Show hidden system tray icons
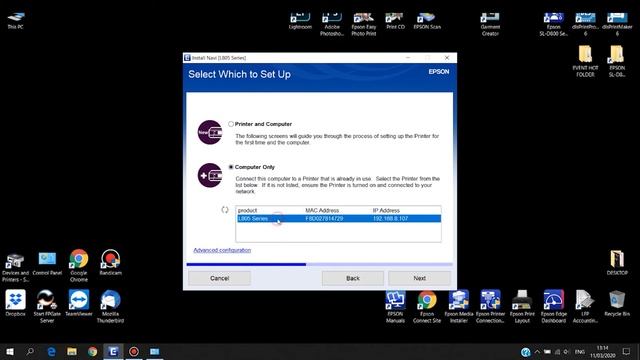This screenshot has width=640, height=360. [x=537, y=351]
